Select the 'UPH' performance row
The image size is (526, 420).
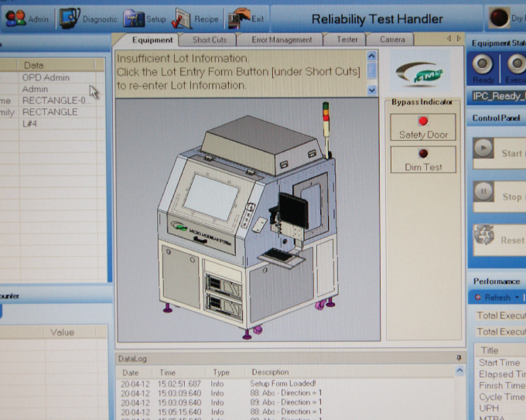(x=500, y=408)
